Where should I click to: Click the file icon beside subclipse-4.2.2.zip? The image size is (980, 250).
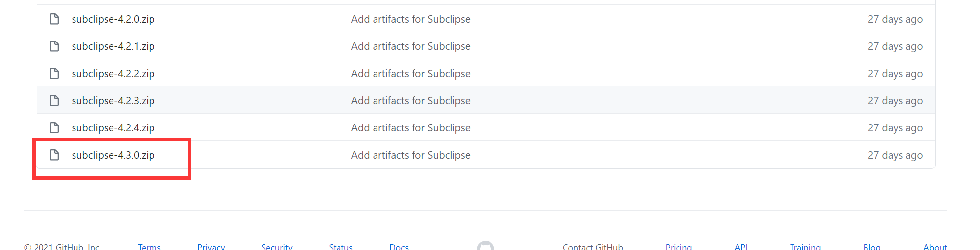click(54, 74)
